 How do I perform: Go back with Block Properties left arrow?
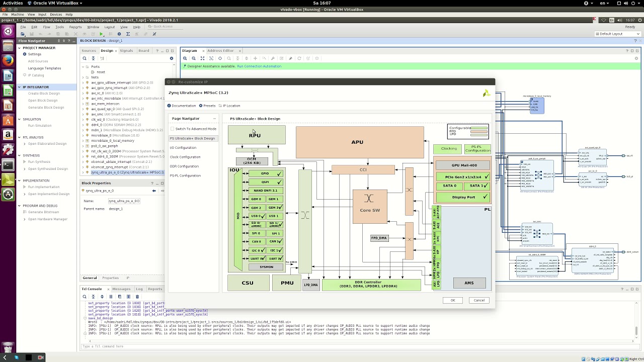tap(154, 191)
